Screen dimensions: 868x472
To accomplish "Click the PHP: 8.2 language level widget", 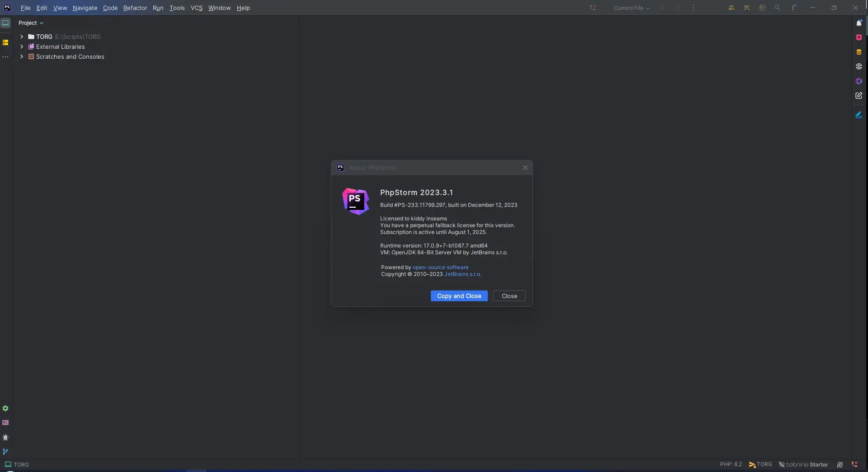I will coord(731,464).
